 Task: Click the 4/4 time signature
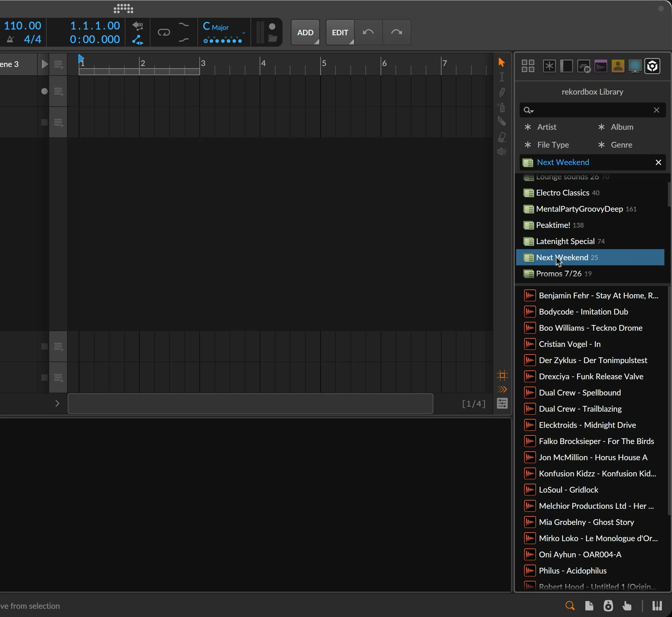(x=32, y=39)
